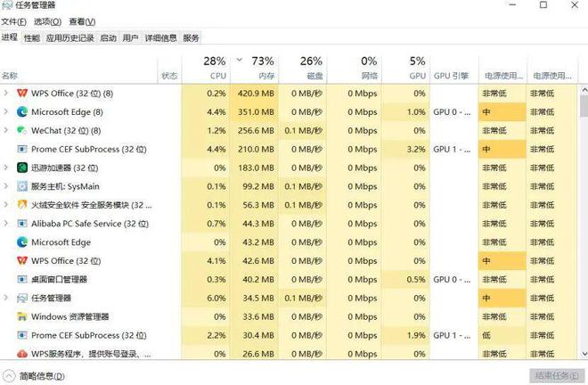Switch to the 服务 tab
This screenshot has width=588, height=385.
(191, 38)
